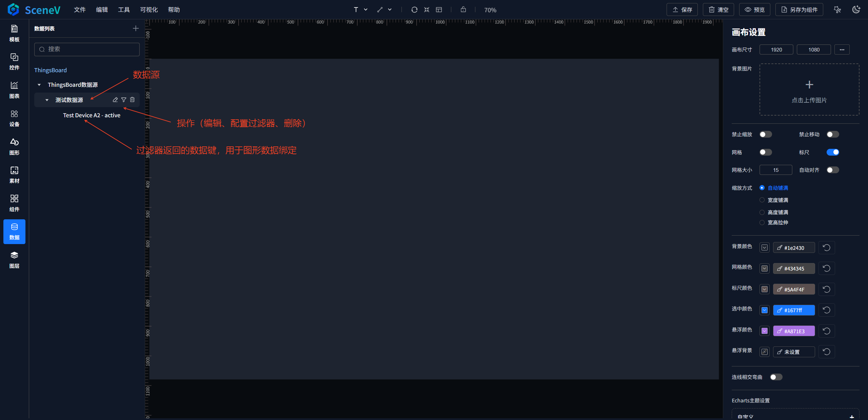Image resolution: width=868 pixels, height=420 pixels.
Task: Open the 设备 devices panel
Action: coord(14,118)
